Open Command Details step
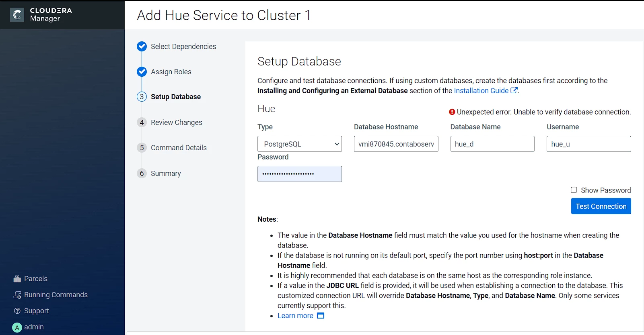This screenshot has width=644, height=335. coord(179,148)
